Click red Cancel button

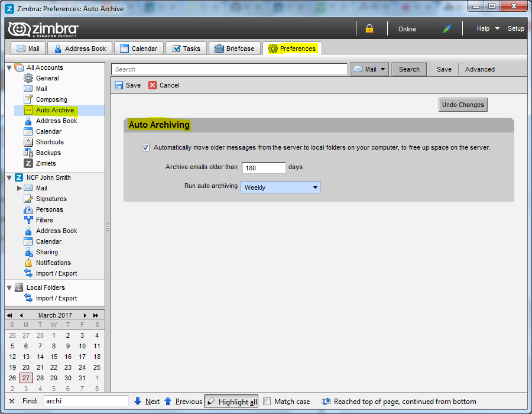[164, 85]
